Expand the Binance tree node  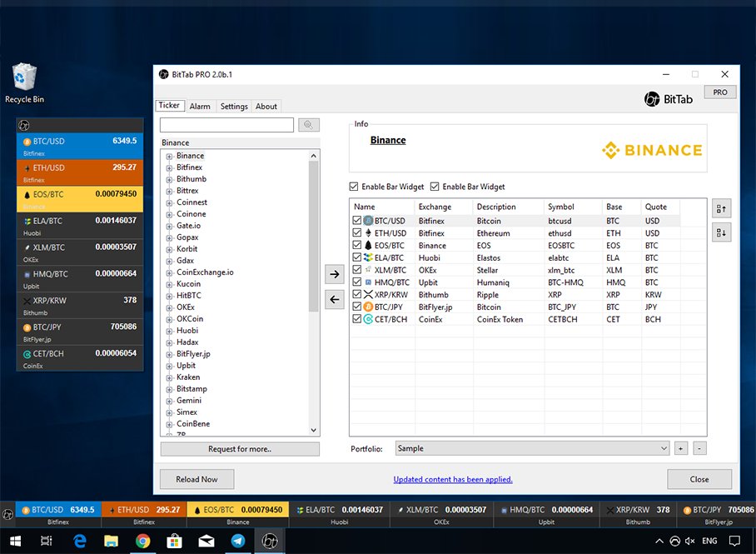click(169, 157)
